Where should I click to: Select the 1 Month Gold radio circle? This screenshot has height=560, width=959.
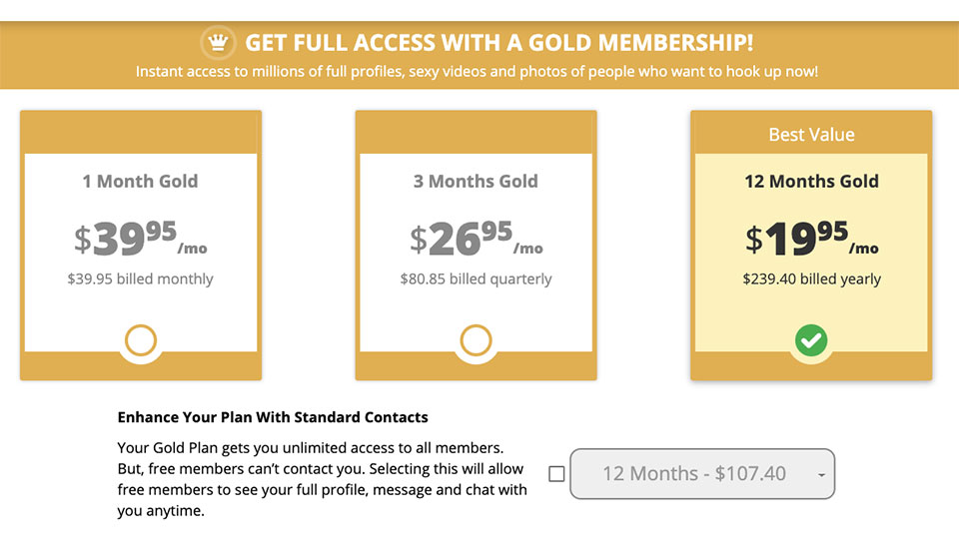141,340
